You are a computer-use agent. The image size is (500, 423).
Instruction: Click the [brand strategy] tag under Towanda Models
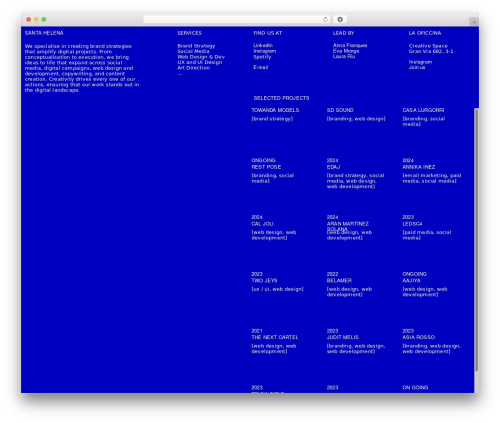[272, 119]
